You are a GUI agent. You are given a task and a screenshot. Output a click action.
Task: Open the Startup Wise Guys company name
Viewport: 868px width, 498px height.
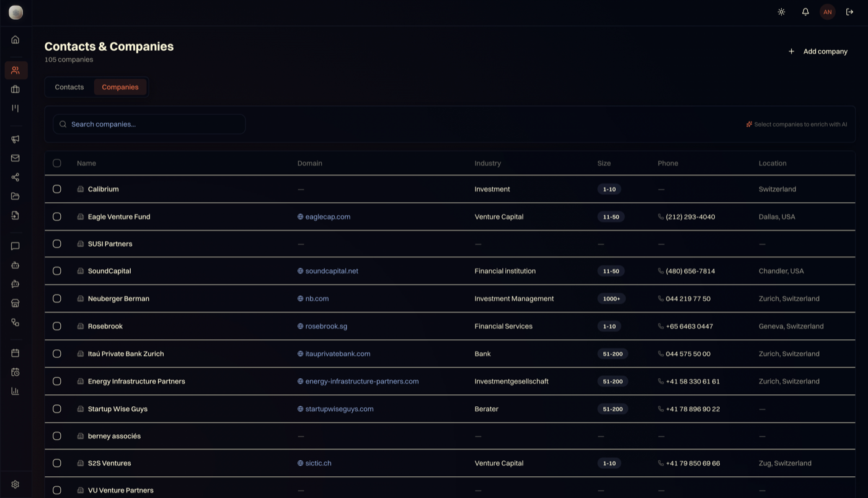(118, 409)
